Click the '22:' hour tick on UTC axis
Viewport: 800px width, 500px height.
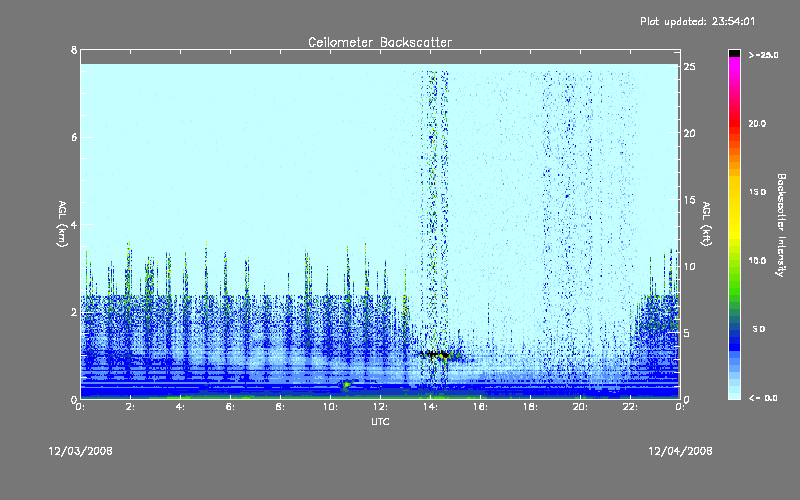[630, 407]
